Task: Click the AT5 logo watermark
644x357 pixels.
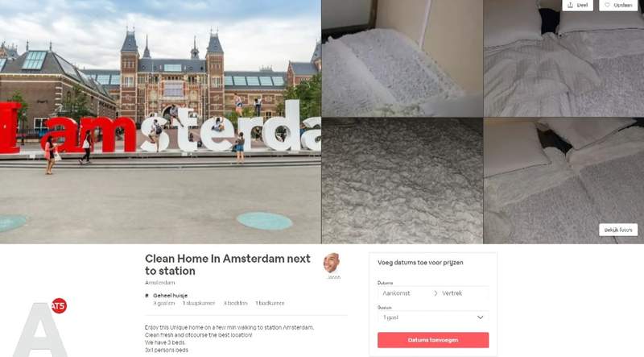Action: 41,327
